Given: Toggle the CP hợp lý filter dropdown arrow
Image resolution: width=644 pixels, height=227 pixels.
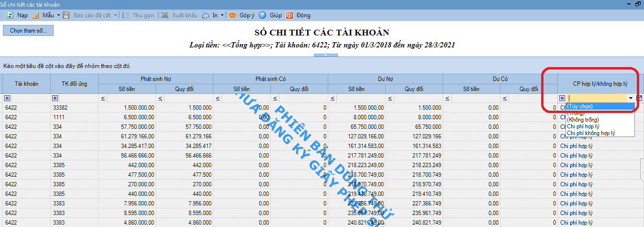Looking at the screenshot, I should point(631,98).
